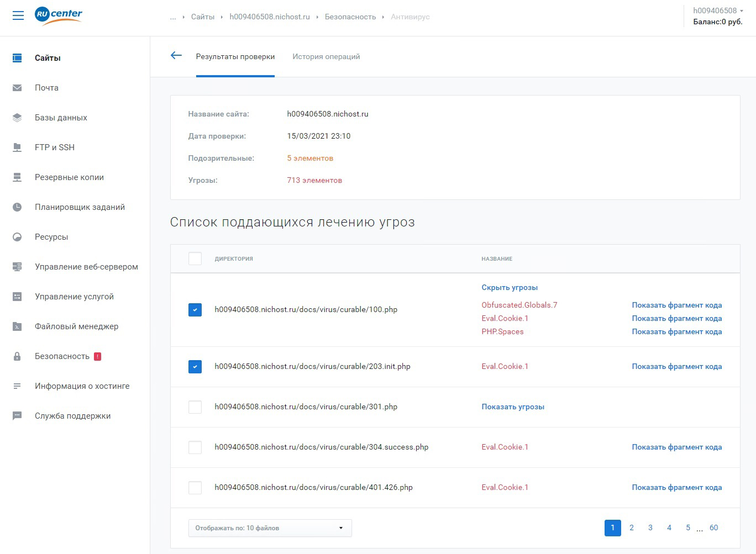Image resolution: width=756 pixels, height=554 pixels.
Task: Click h009406508.nichost.ru breadcrumb link
Action: click(x=270, y=17)
